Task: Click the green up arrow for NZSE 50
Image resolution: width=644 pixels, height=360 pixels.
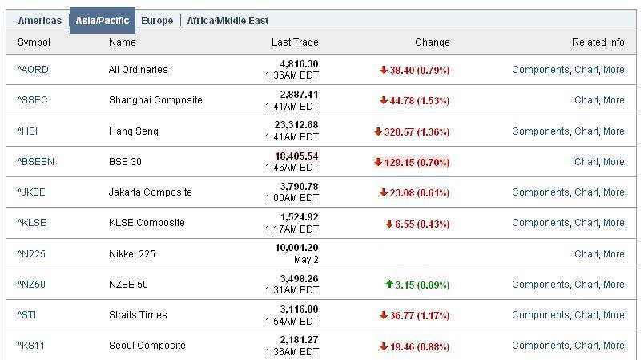Action: pos(389,284)
